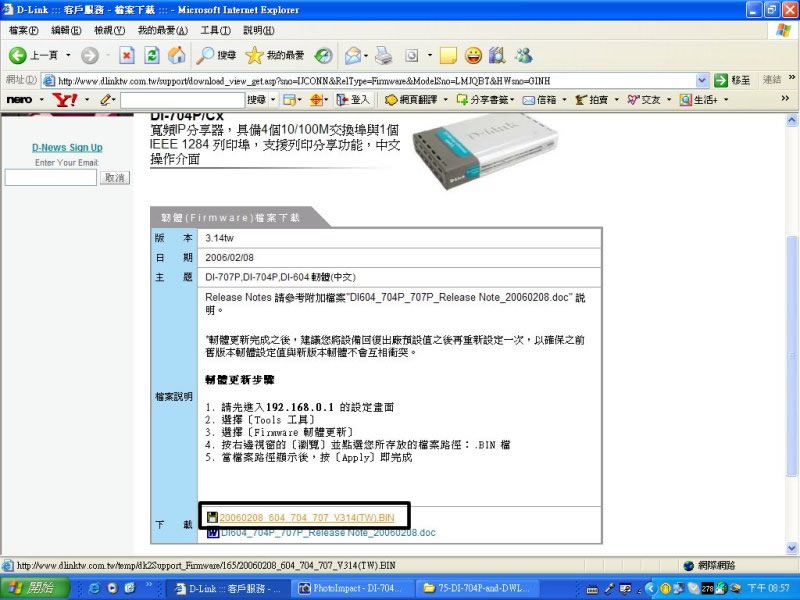Open 交友 dating toolbar button
This screenshot has height=600, width=800.
643,99
